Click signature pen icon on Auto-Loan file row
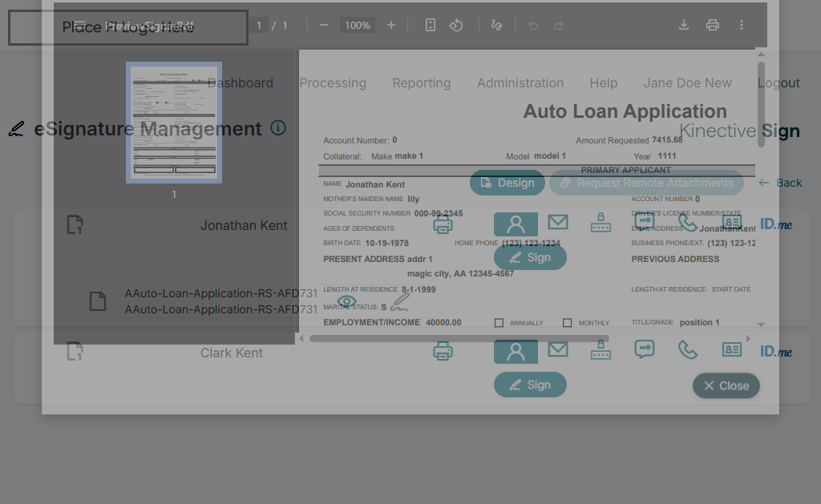The height and width of the screenshot is (504, 821). click(399, 302)
